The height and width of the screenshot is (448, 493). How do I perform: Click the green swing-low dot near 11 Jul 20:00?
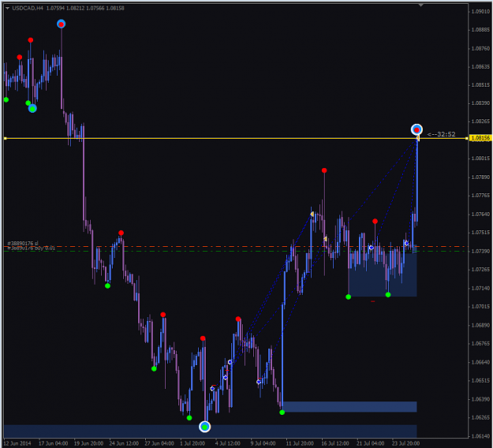282,413
